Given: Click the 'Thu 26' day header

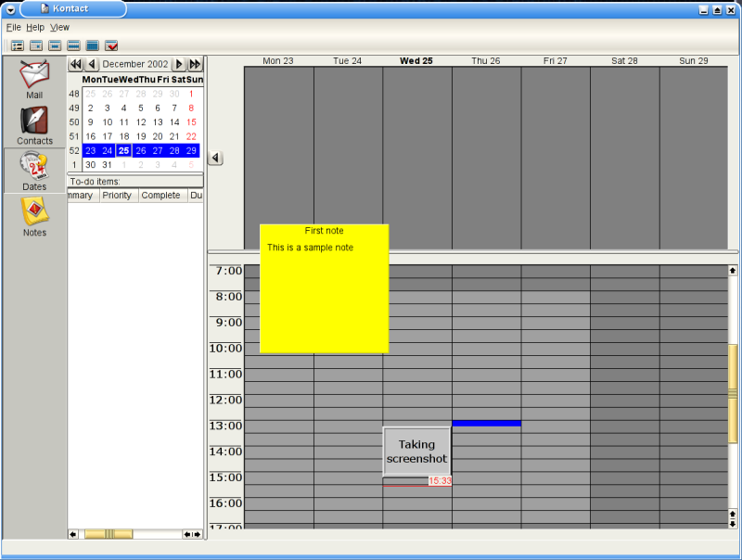Looking at the screenshot, I should [486, 61].
